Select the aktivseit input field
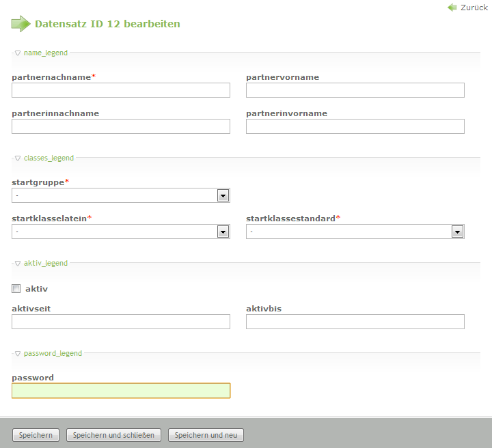Image resolution: width=492 pixels, height=448 pixels. pyautogui.click(x=121, y=322)
